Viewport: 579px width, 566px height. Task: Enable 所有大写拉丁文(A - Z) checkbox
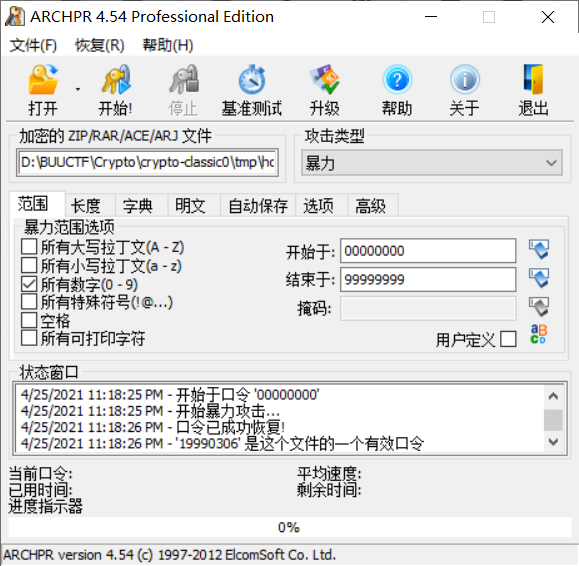point(29,246)
